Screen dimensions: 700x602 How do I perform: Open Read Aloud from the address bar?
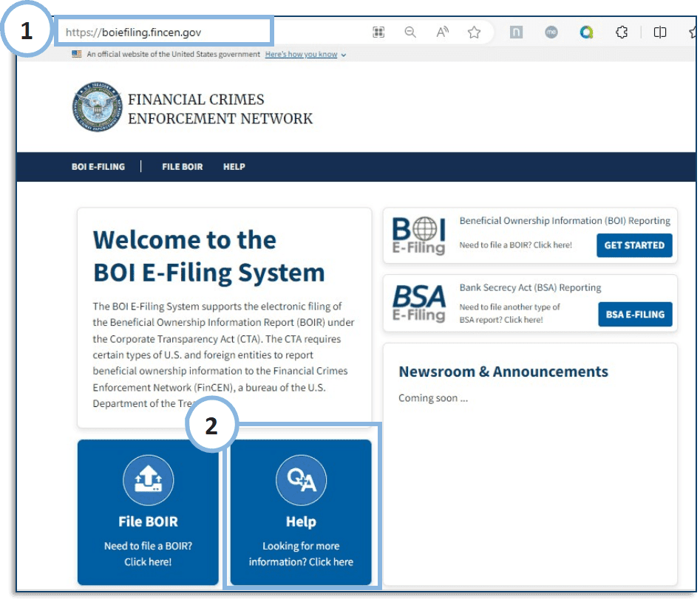coord(442,32)
